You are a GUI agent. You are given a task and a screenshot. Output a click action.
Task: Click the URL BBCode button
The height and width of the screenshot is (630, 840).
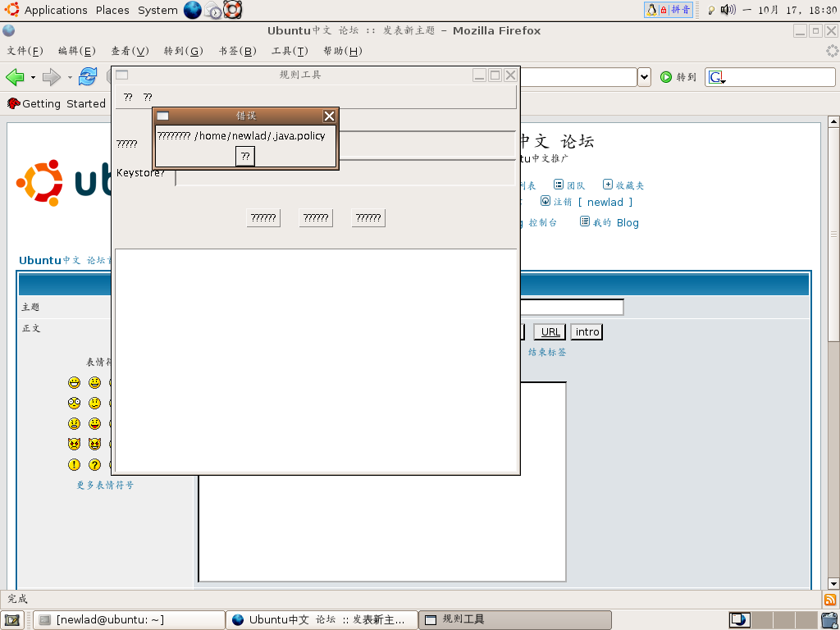[x=550, y=332]
